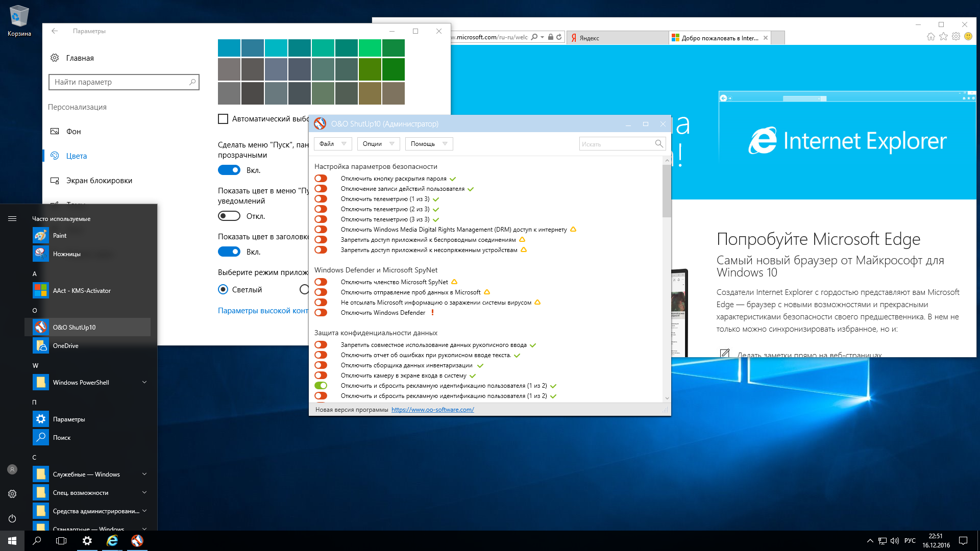The width and height of the screenshot is (980, 551).
Task: Open 'Параметры высокой контрастности' link
Action: 263,311
